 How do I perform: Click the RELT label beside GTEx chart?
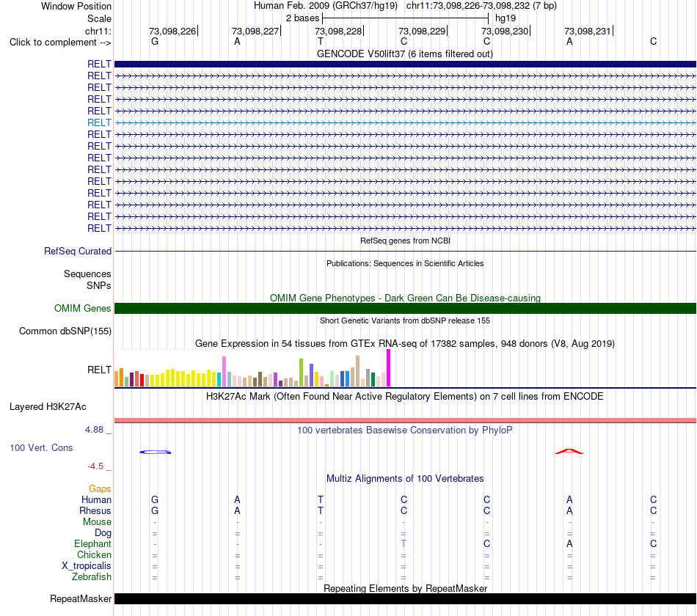pyautogui.click(x=99, y=370)
